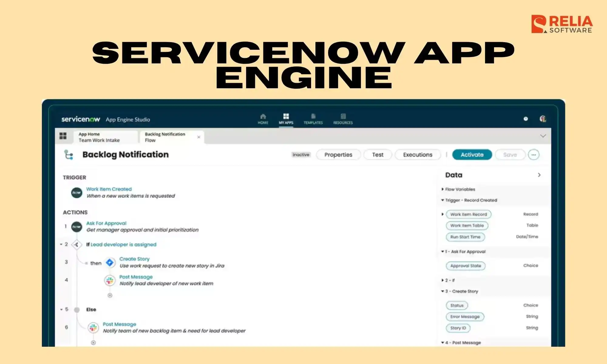Click the user avatar in header

pos(543,119)
